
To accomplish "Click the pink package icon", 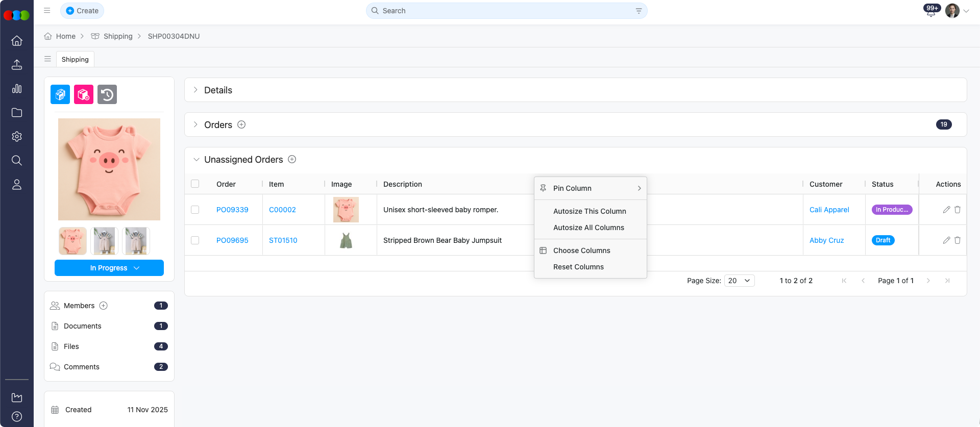I will point(84,94).
